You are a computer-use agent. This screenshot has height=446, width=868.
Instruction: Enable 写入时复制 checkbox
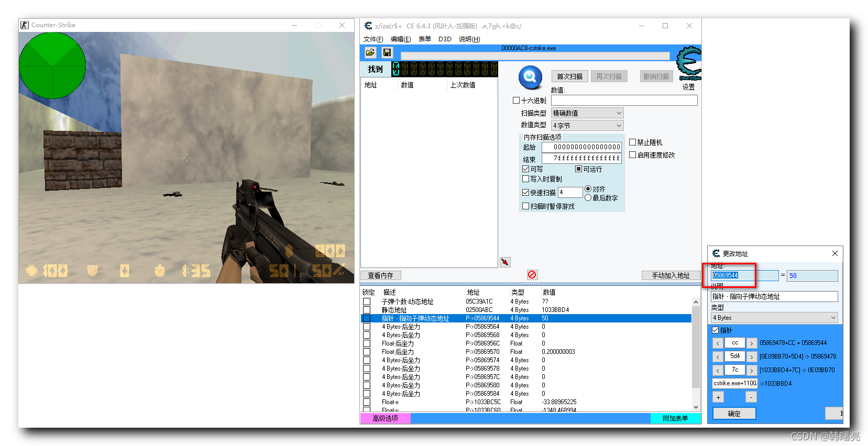pos(525,179)
